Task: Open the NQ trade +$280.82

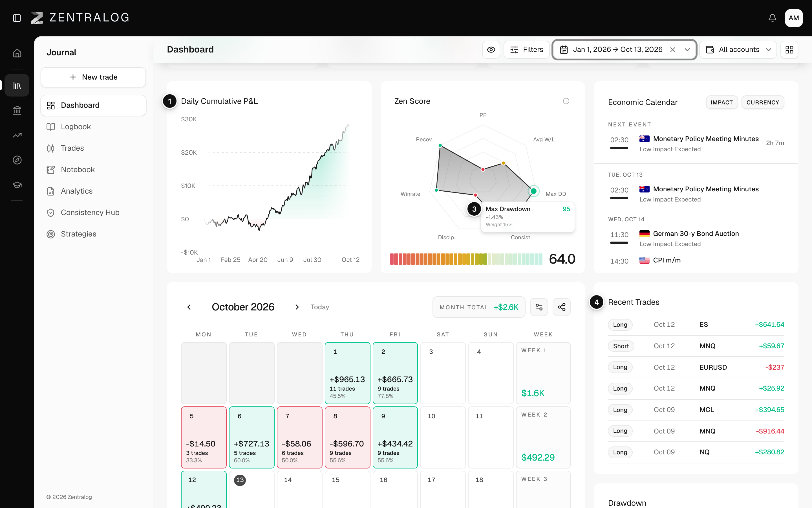Action: (696, 452)
